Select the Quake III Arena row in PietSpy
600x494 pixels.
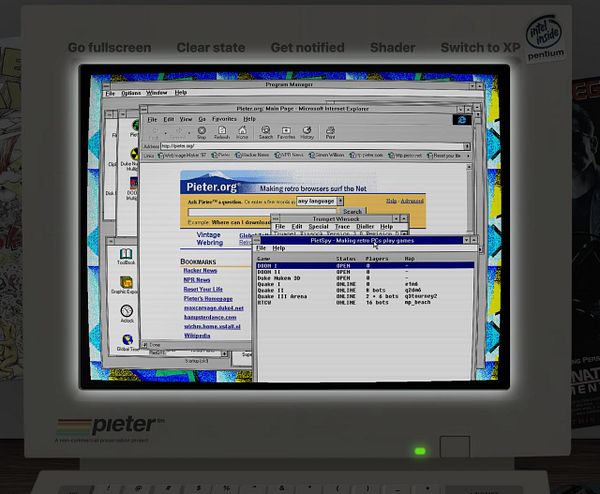point(365,296)
